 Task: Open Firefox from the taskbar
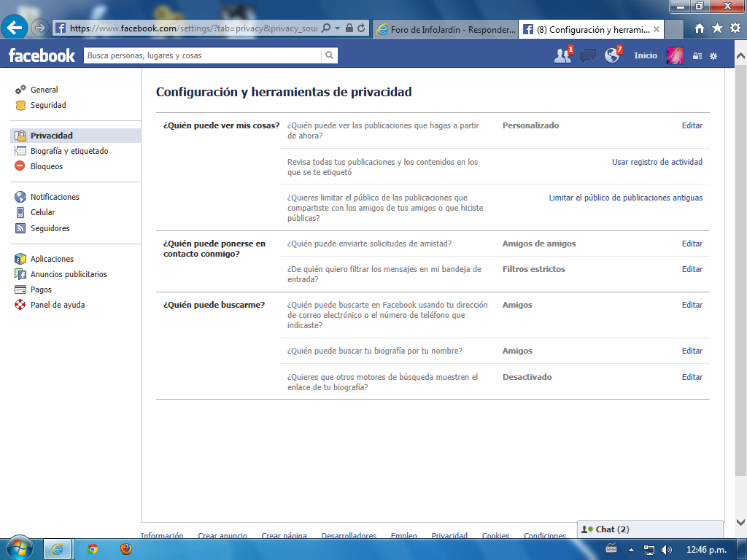click(125, 549)
